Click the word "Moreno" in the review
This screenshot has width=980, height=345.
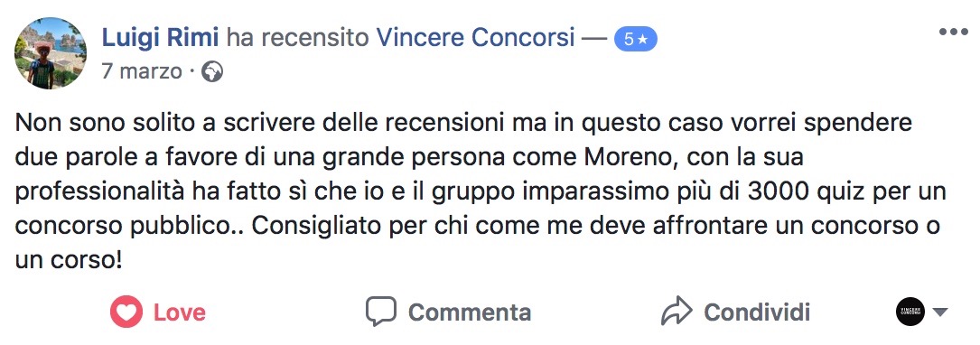point(630,159)
